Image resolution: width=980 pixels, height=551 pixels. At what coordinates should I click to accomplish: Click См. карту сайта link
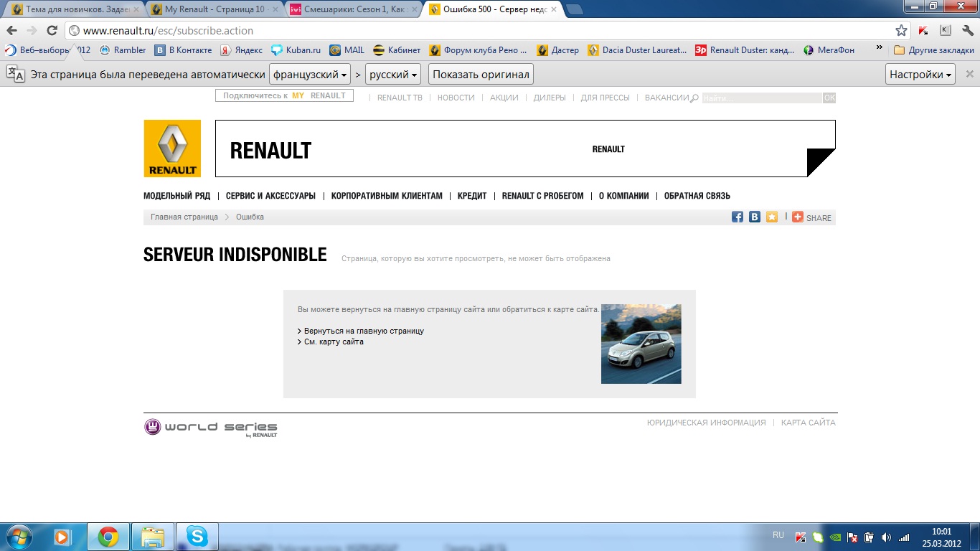click(x=334, y=342)
